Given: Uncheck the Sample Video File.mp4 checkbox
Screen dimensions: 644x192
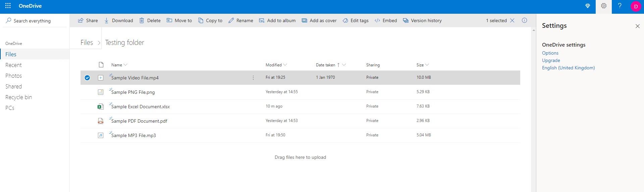Looking at the screenshot, I should pos(87,78).
